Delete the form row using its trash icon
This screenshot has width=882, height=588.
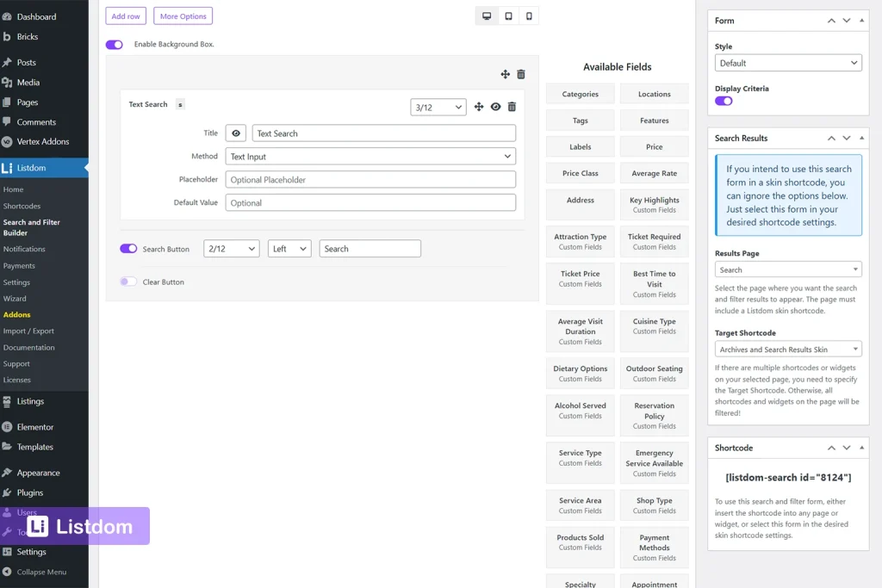(x=520, y=75)
